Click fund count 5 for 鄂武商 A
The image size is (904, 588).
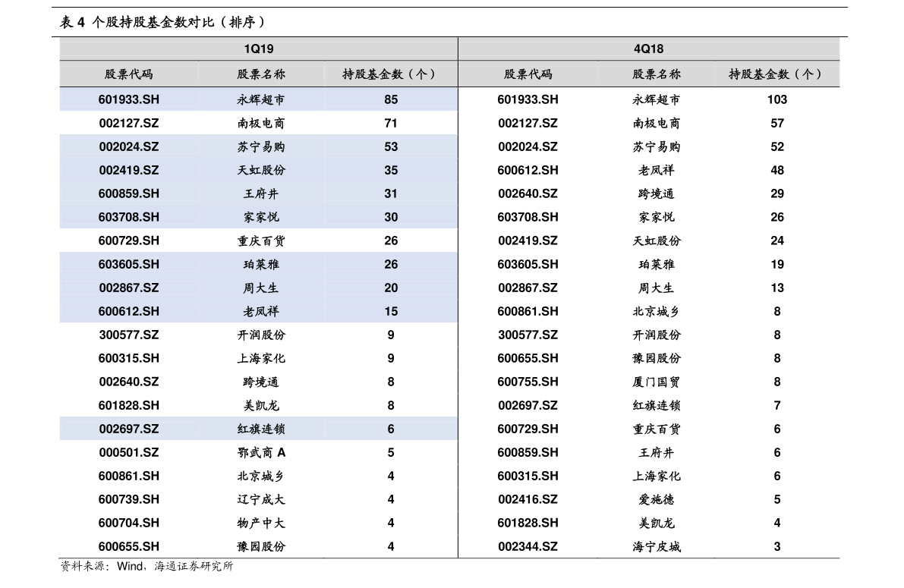[391, 453]
